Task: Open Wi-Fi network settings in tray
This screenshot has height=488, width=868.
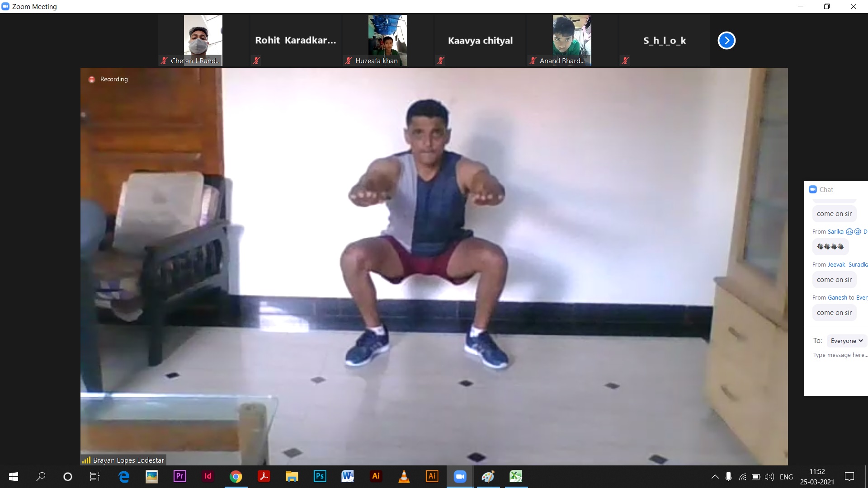Action: [x=742, y=477]
